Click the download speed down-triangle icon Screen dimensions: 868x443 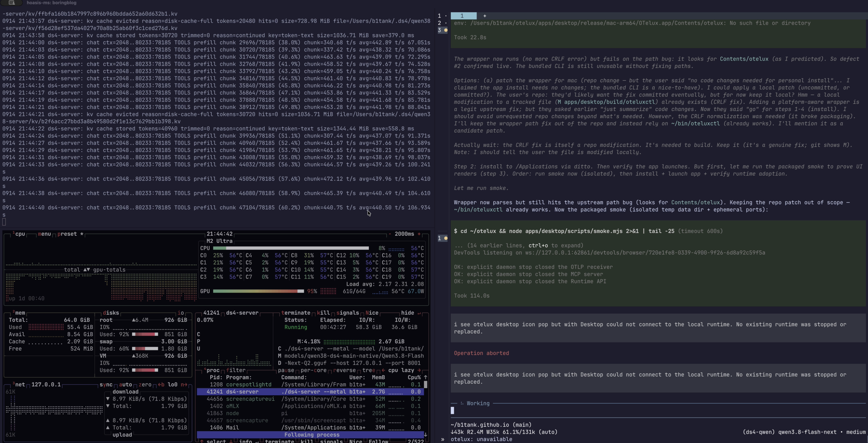tap(108, 399)
